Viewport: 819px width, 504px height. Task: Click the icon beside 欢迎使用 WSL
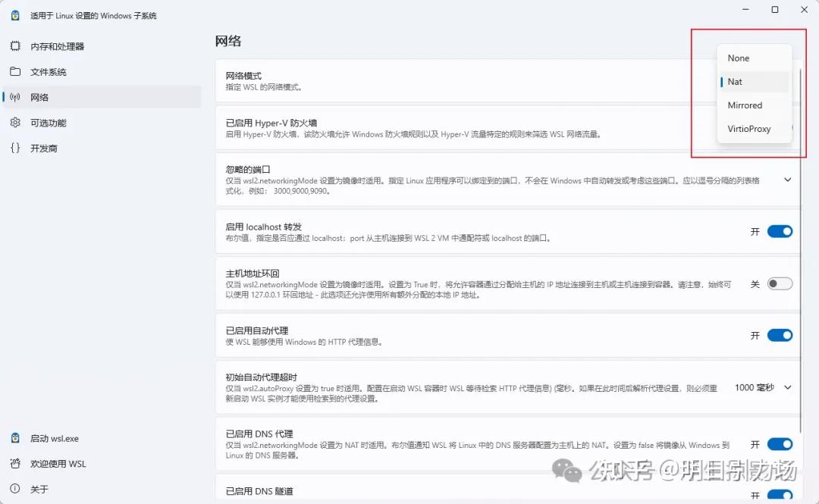click(15, 463)
